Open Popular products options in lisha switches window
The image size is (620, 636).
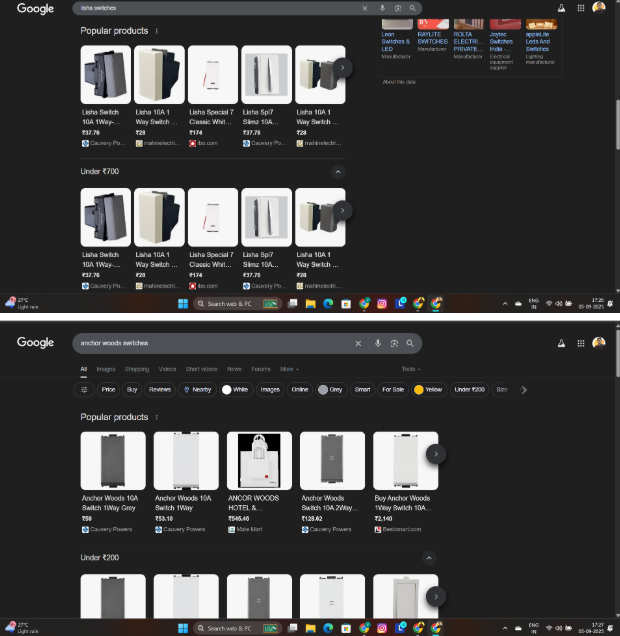pyautogui.click(x=157, y=31)
